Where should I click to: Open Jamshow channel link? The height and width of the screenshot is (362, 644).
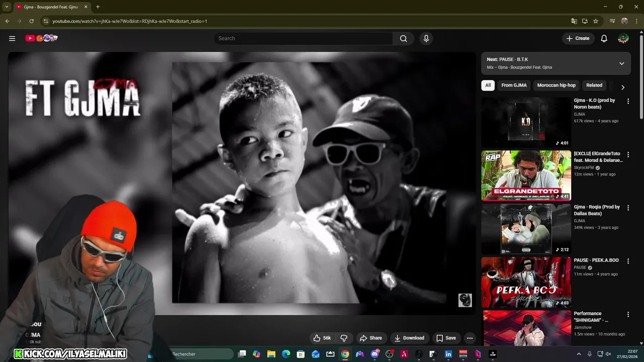(x=583, y=327)
